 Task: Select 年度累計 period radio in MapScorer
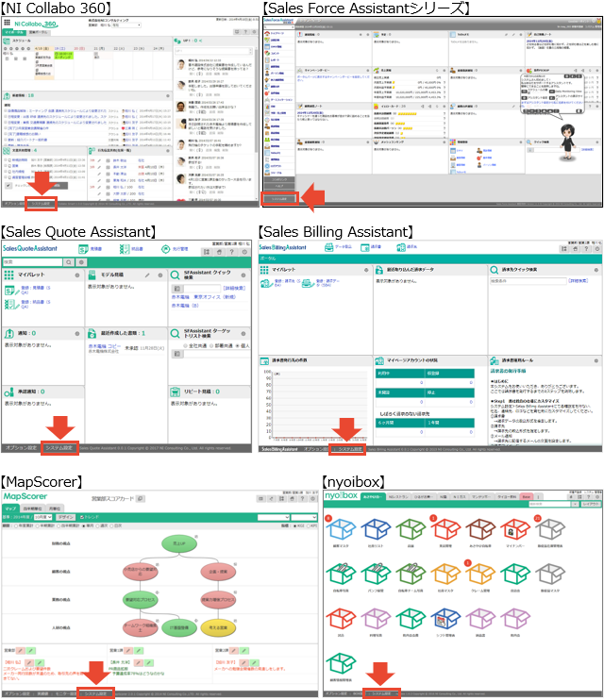(17, 525)
